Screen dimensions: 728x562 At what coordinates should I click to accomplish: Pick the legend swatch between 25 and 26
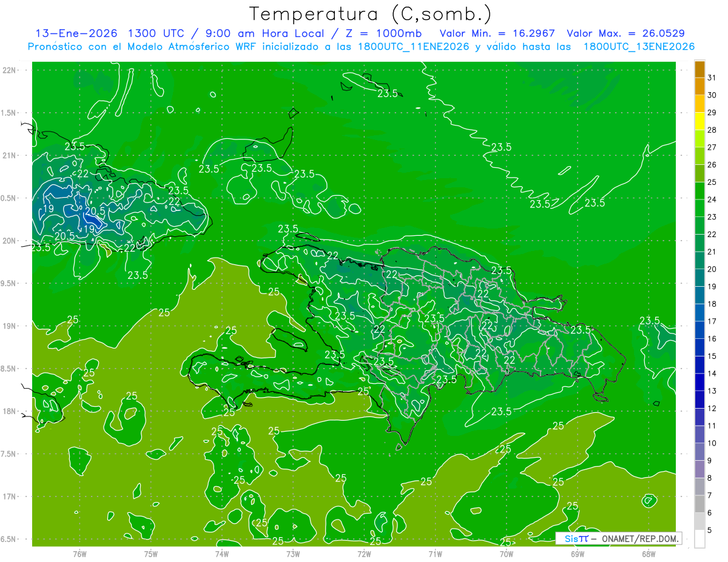[x=699, y=173]
